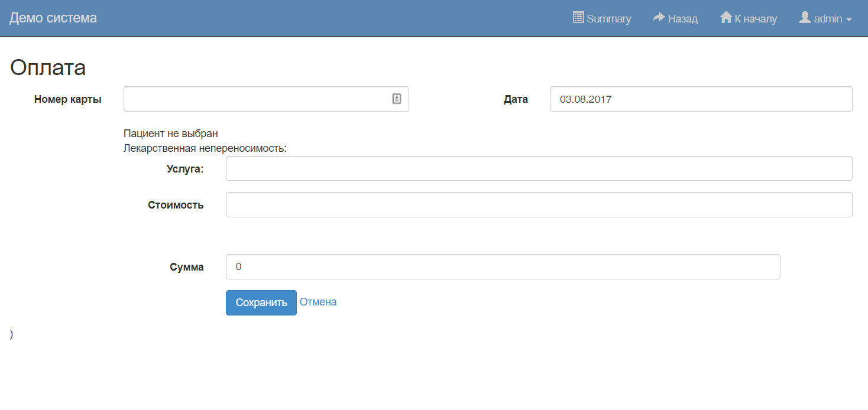Click the Номер карты label
868x410 pixels.
[x=68, y=99]
